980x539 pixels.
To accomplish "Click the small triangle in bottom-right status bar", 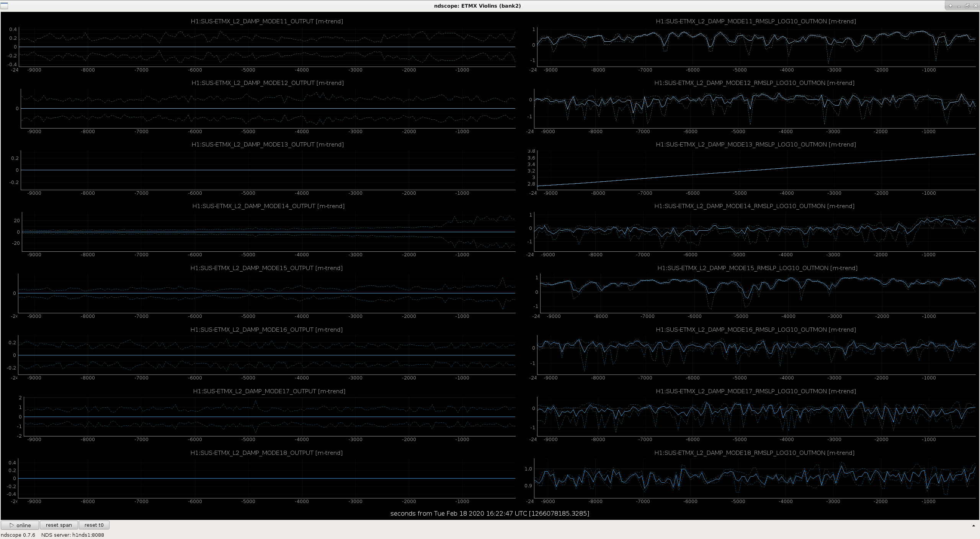I will (973, 526).
